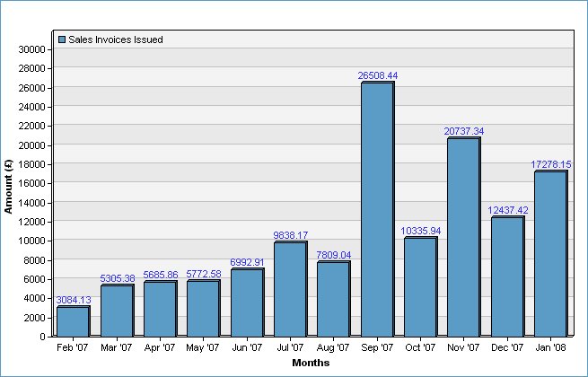Select the Feb '07 bar
Viewport: 588px width, 377px height.
pos(73,321)
